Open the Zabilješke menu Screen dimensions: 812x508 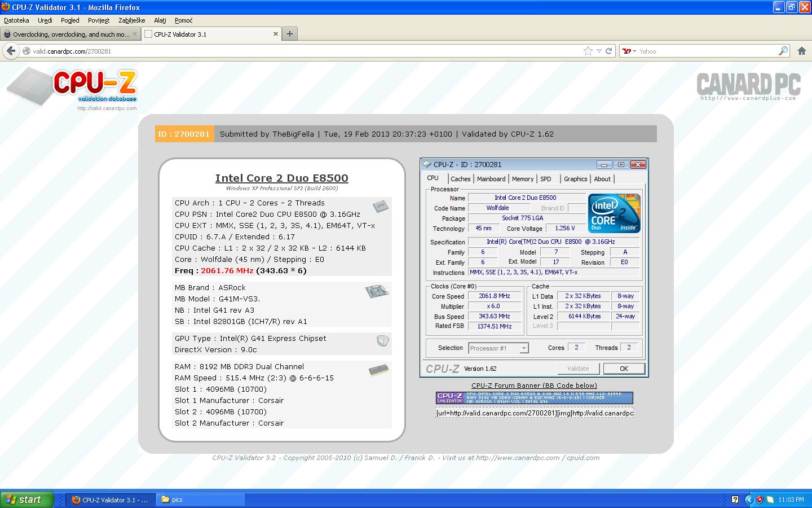132,20
